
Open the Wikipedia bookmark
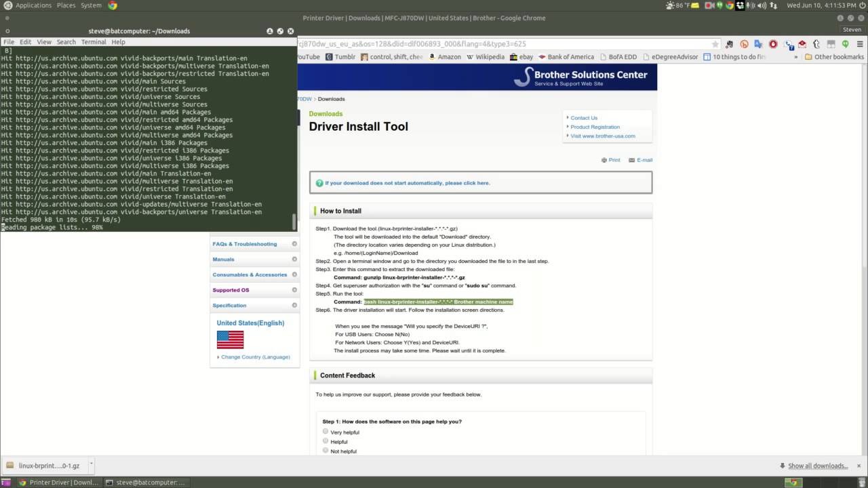[486, 57]
